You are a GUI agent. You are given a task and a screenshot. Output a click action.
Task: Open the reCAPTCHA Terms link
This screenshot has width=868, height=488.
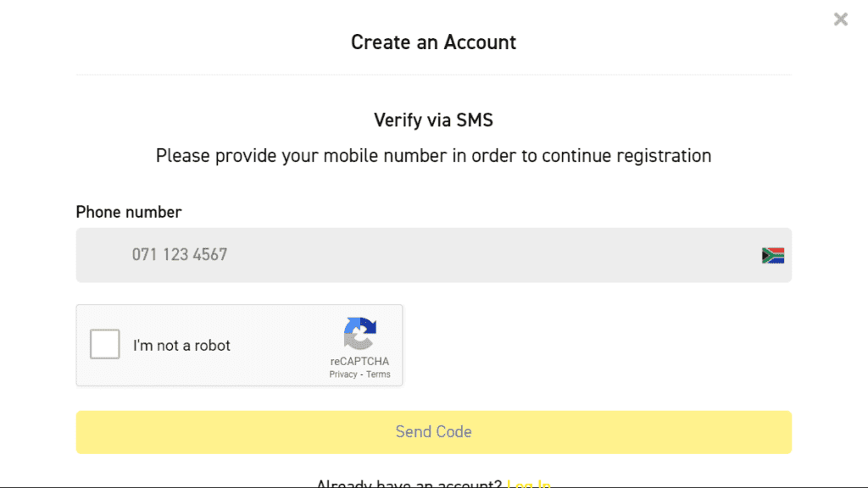click(x=379, y=374)
